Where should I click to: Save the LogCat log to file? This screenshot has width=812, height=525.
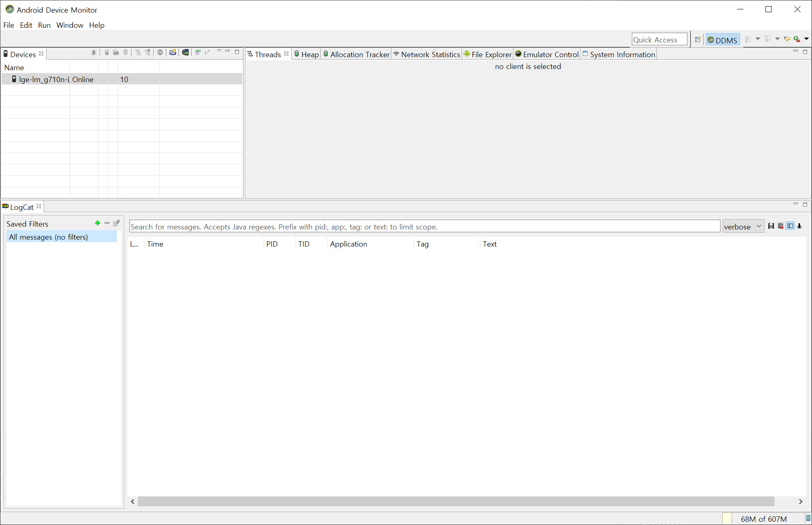tap(771, 226)
